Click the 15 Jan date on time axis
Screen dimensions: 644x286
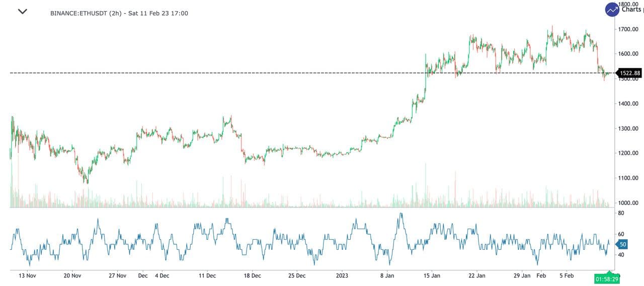tap(432, 276)
